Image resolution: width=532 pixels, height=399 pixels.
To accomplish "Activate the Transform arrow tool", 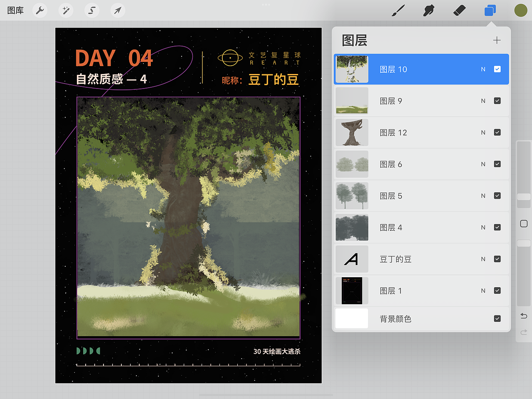I will [118, 10].
